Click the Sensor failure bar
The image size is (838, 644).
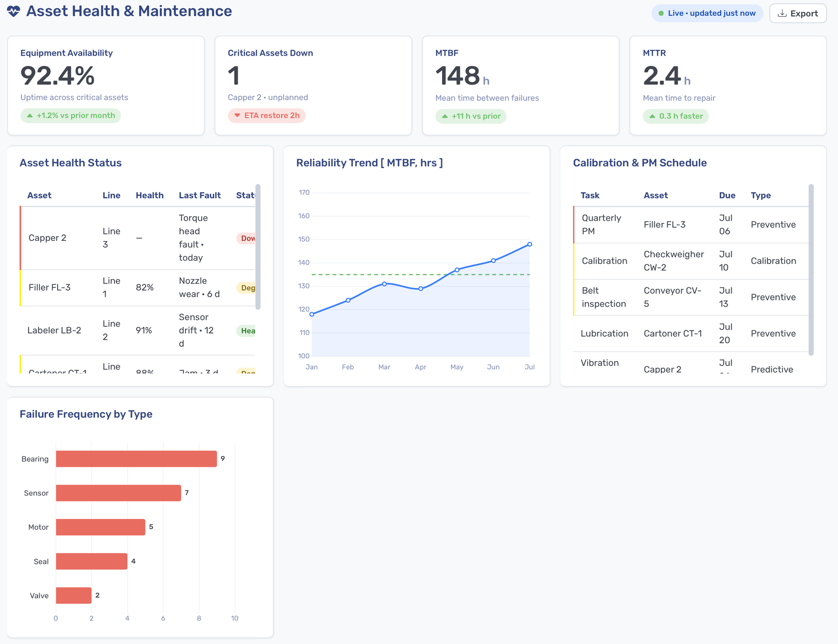[118, 493]
